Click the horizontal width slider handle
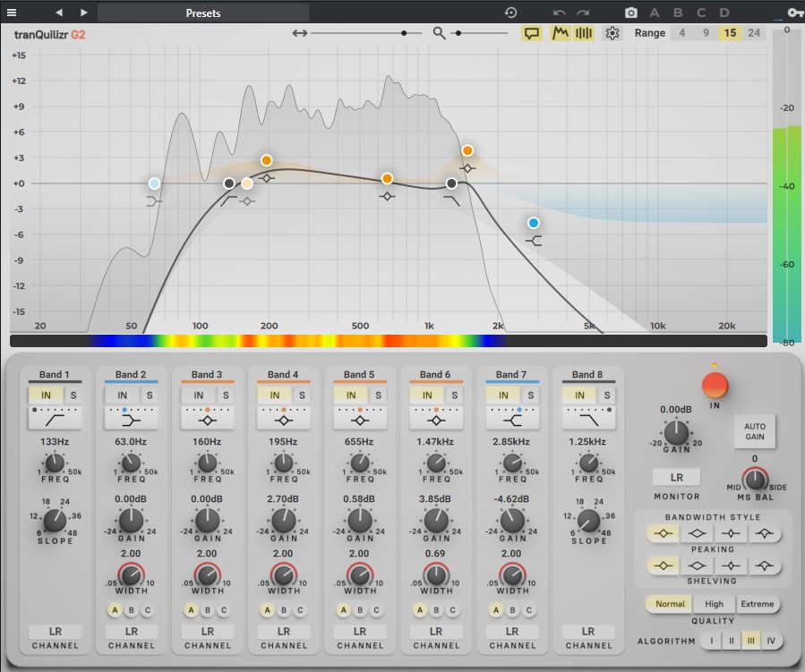The height and width of the screenshot is (672, 805). coord(404,33)
